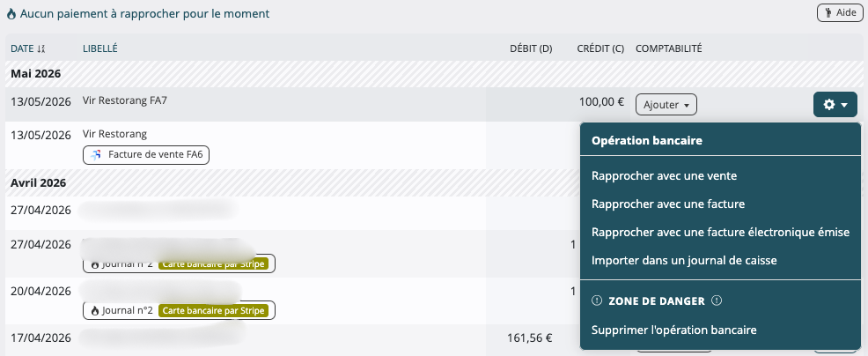This screenshot has height=356, width=868.
Task: Click the runner icon on Facture FA6
Action: [96, 155]
